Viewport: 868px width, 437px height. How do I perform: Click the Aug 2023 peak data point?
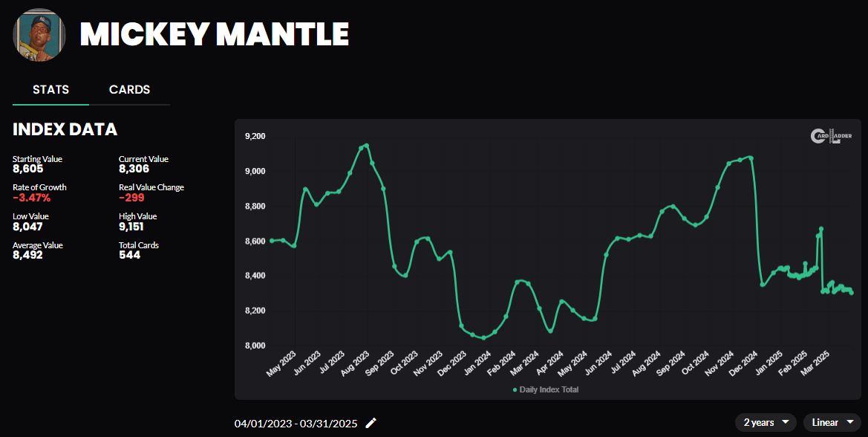coord(367,146)
